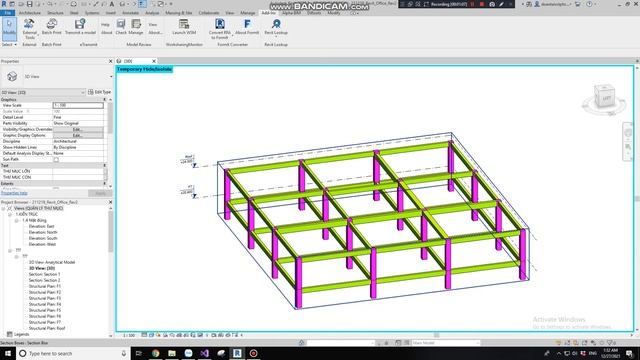Screen dimensions: 640x360
Task: Open 3D View: Analytical Model
Action: (x=52, y=262)
